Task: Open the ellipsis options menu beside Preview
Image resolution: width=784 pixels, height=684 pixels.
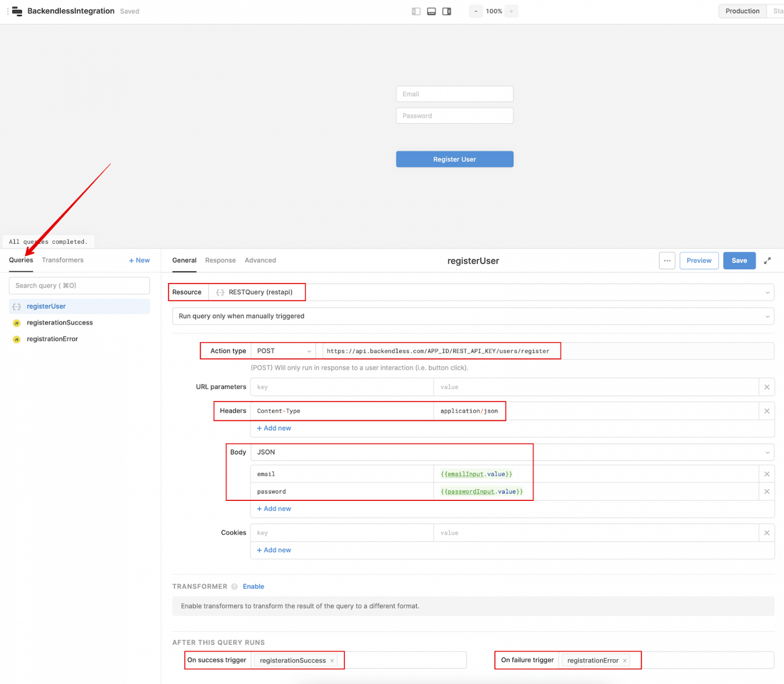Action: (667, 261)
